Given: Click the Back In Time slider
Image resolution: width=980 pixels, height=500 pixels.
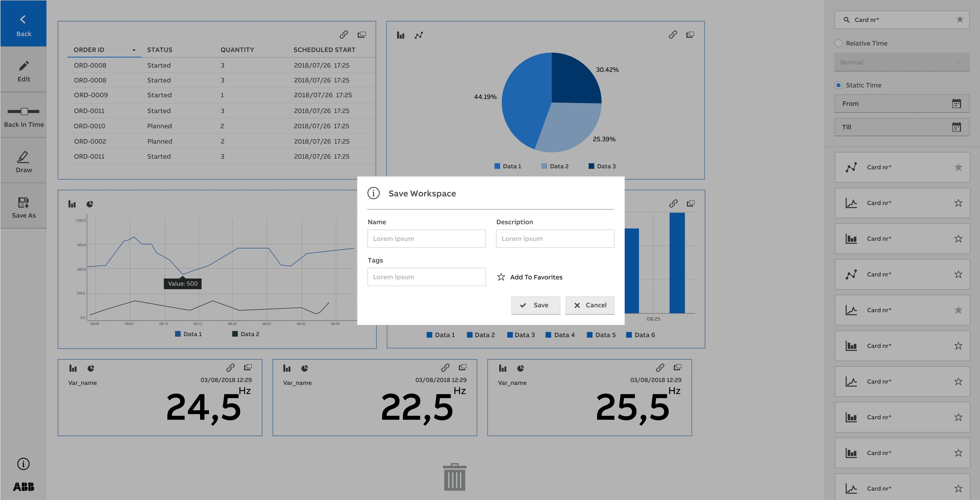Looking at the screenshot, I should (x=24, y=111).
